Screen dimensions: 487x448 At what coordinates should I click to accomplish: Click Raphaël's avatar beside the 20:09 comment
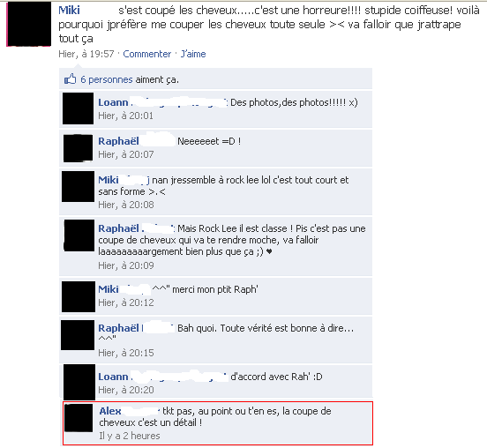click(x=79, y=235)
